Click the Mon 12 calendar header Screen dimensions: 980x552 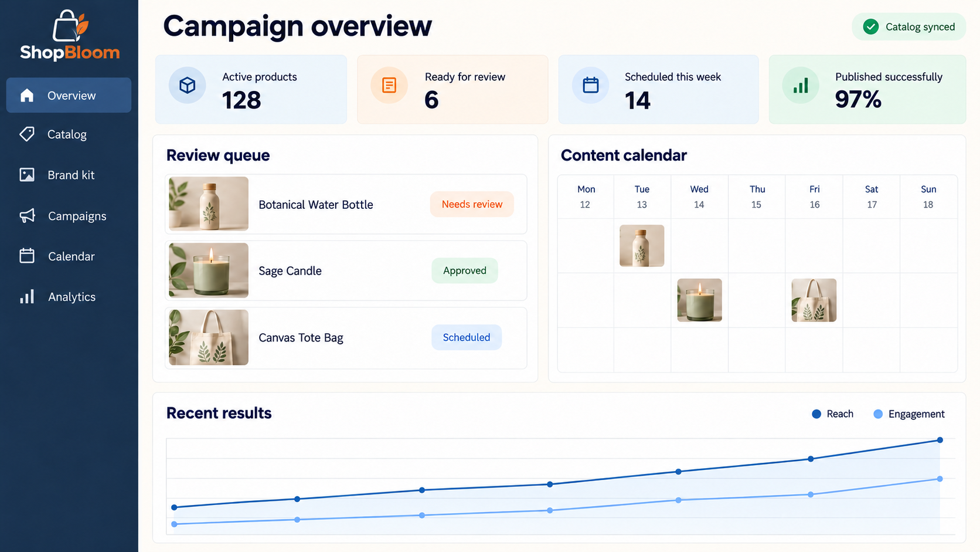pos(586,197)
